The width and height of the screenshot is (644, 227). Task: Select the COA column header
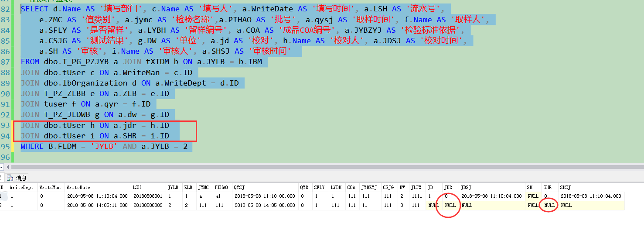point(352,188)
